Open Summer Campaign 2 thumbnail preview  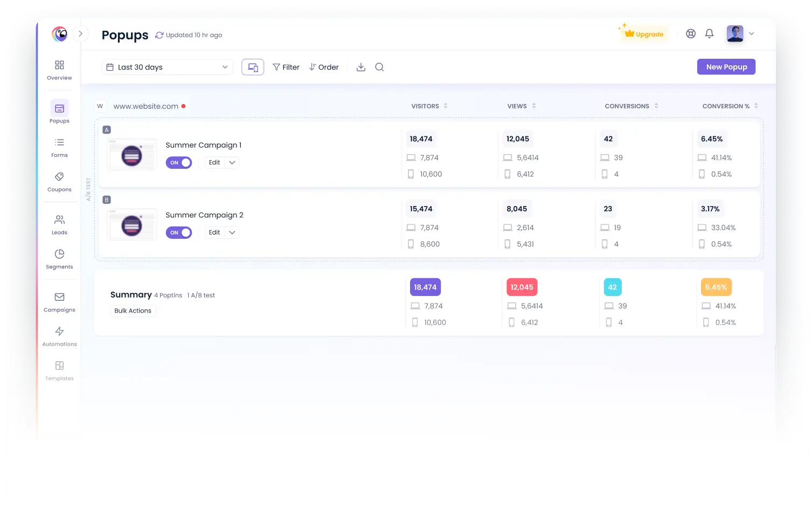coord(132,225)
